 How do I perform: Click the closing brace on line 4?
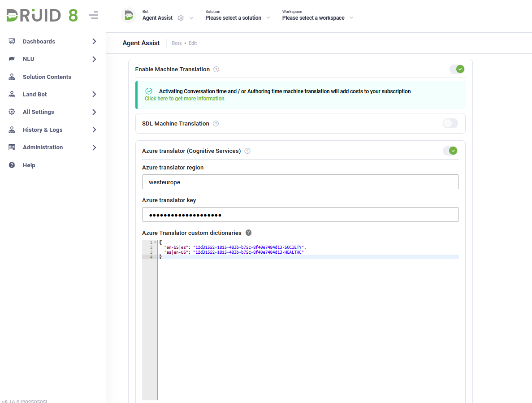click(x=161, y=257)
